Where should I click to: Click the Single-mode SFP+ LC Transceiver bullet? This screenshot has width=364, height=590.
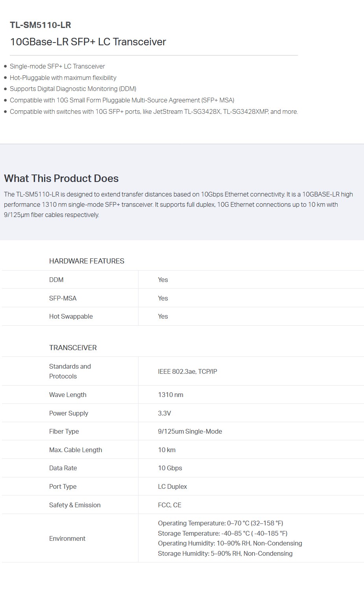[x=57, y=66]
